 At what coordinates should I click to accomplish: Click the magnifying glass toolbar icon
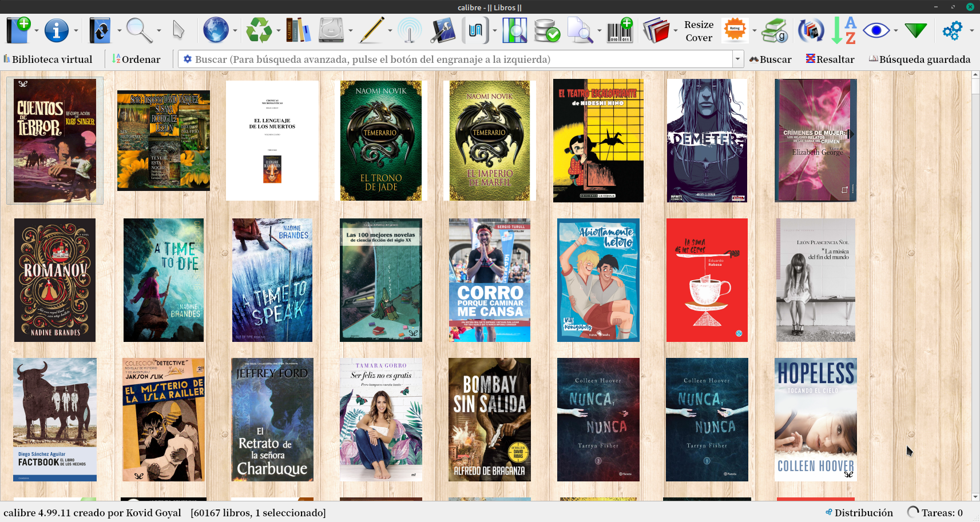click(139, 30)
